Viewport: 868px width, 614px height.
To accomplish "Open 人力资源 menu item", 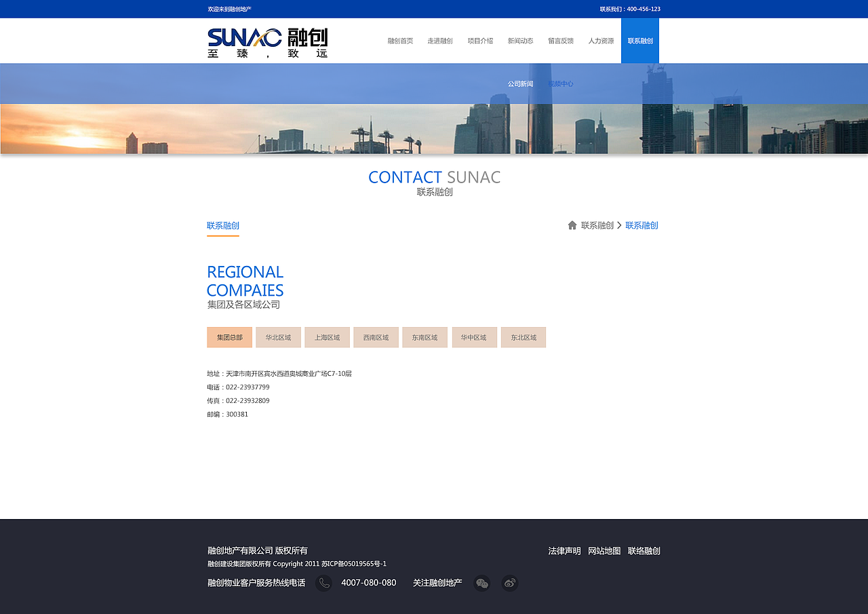I will [601, 41].
